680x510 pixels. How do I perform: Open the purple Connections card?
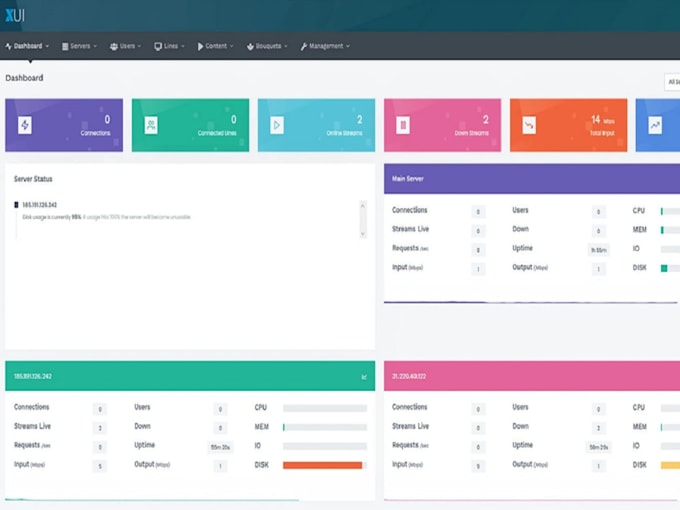[64, 125]
